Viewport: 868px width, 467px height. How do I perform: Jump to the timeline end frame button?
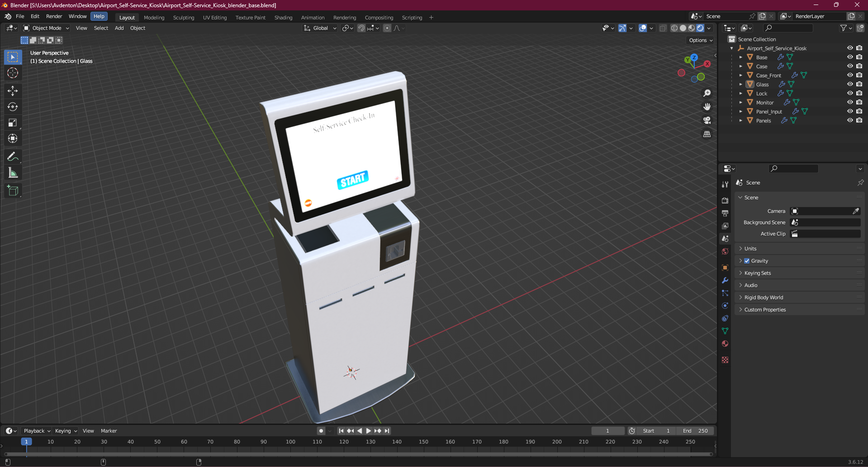pyautogui.click(x=387, y=431)
